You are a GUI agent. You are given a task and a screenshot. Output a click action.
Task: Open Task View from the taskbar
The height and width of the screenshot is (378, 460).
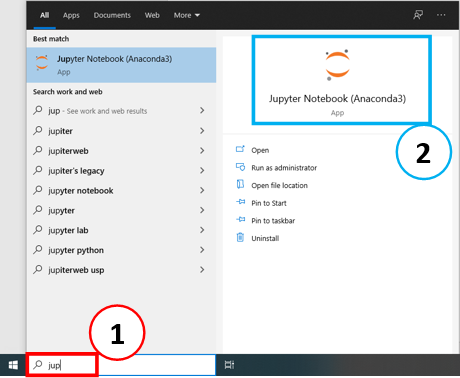(229, 365)
